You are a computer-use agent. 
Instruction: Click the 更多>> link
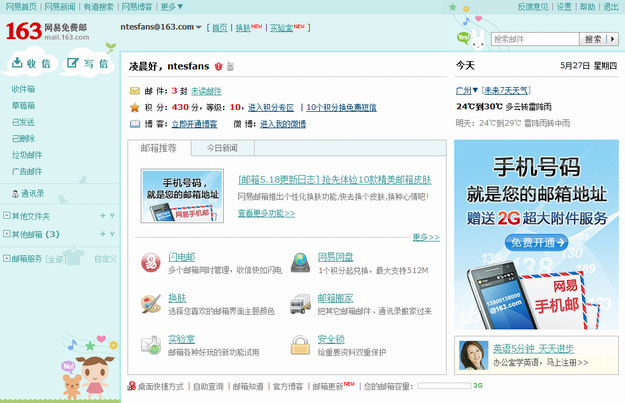(x=426, y=238)
